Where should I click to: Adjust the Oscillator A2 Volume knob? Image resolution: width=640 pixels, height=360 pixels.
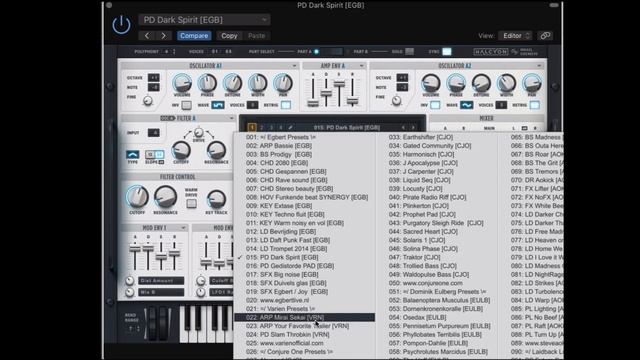pyautogui.click(x=431, y=83)
